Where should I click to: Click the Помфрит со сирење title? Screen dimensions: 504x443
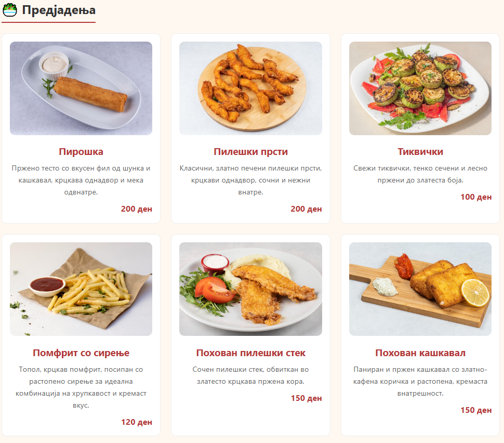pos(81,353)
